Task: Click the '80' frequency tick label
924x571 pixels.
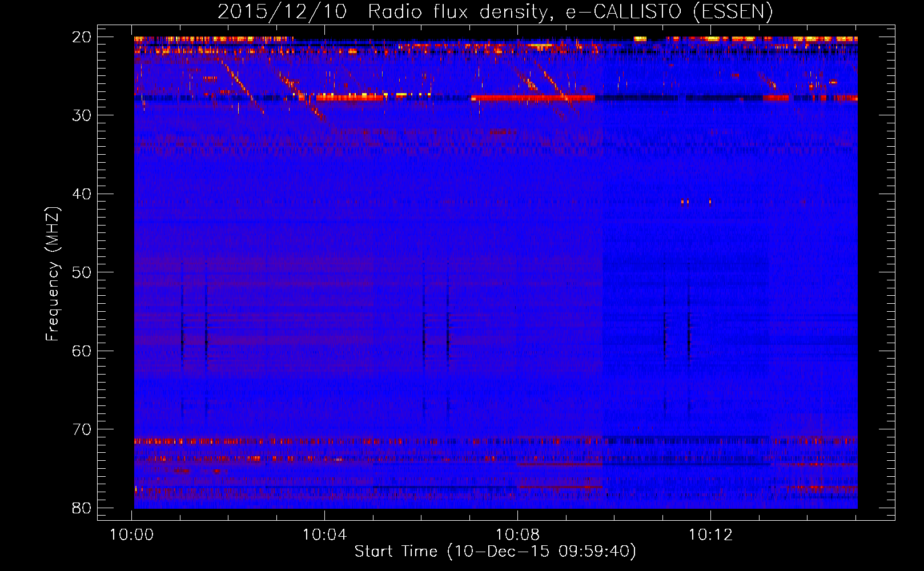Action: point(82,508)
